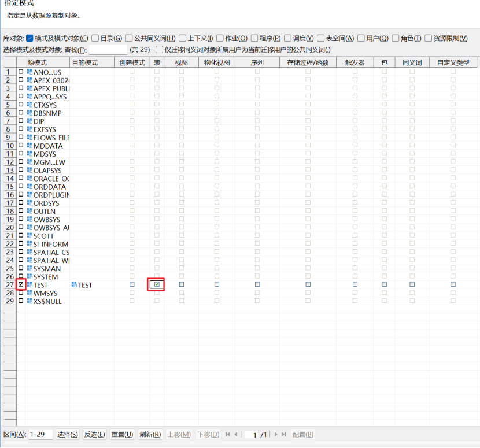Click the 自定义类型 column header

pos(453,62)
